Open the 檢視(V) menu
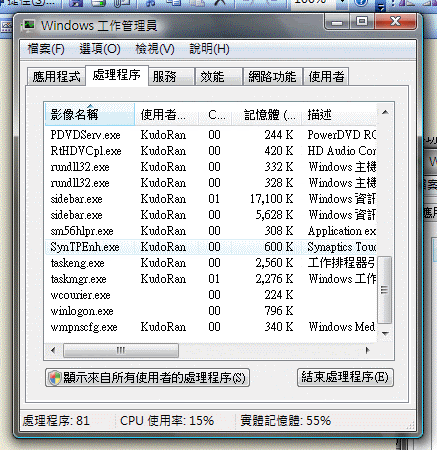 [155, 49]
